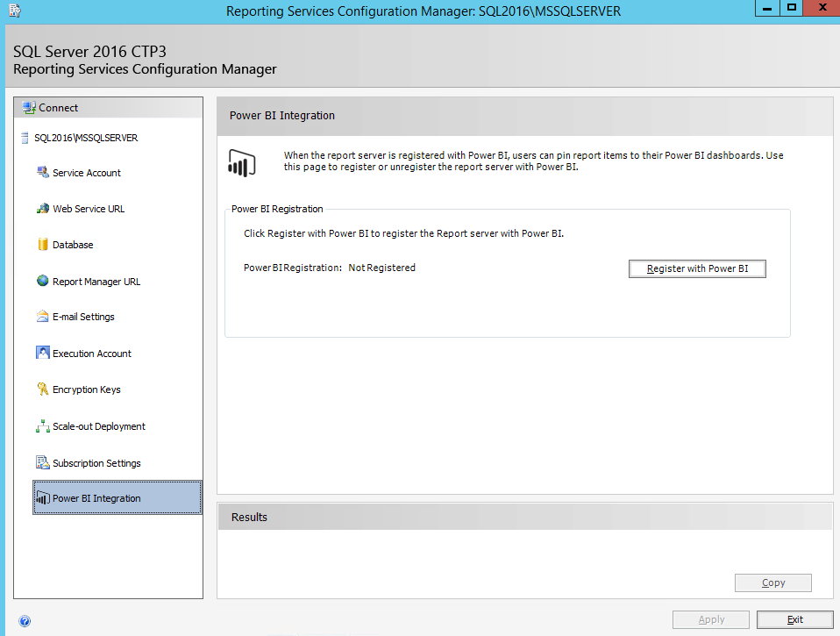This screenshot has height=636, width=840.
Task: Click the Encryption Keys key icon
Action: click(x=42, y=389)
